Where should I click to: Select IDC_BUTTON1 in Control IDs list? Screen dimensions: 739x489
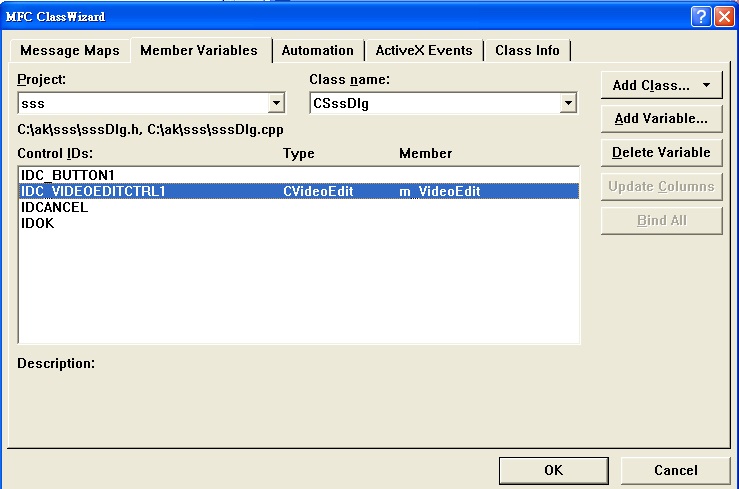61,176
